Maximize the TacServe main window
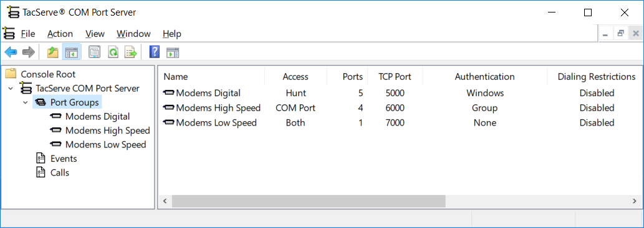 (588, 12)
